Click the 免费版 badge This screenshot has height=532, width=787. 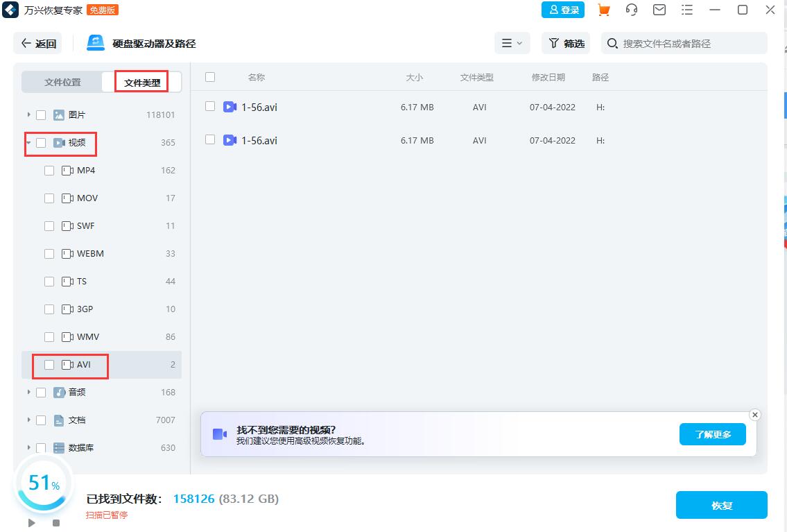pyautogui.click(x=103, y=10)
